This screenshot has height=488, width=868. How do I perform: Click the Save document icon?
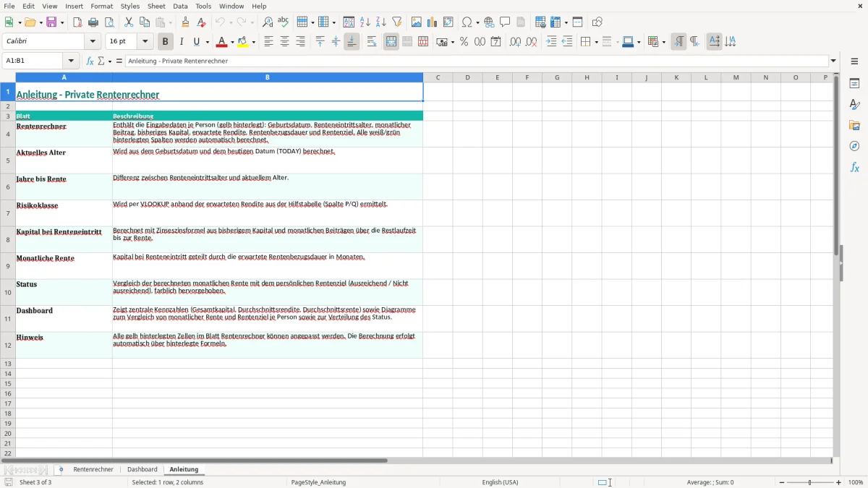pyautogui.click(x=51, y=22)
